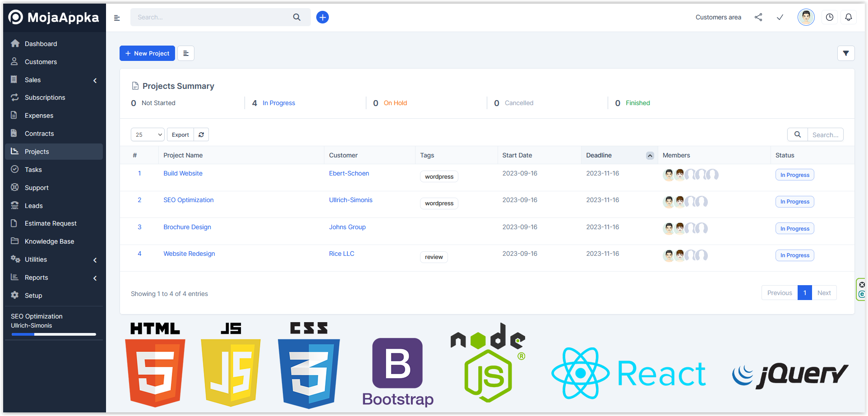The image size is (868, 416).
Task: Click the Dashboard home icon
Action: 15,43
